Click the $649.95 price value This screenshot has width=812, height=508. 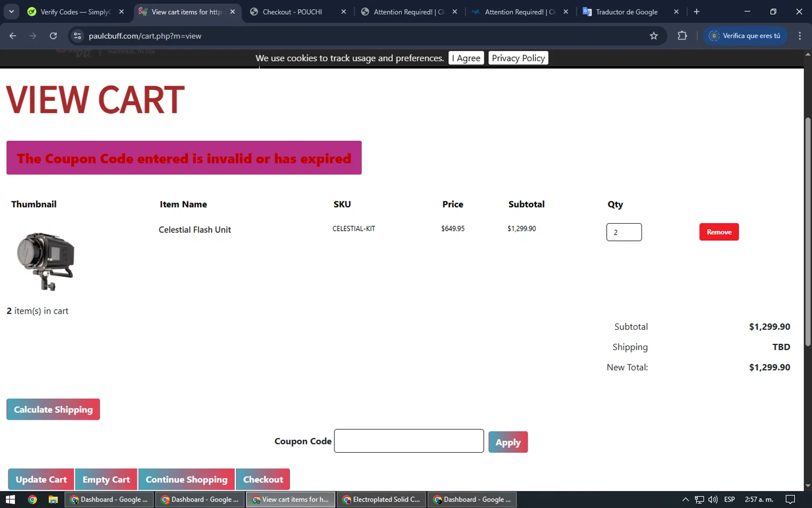[453, 229]
